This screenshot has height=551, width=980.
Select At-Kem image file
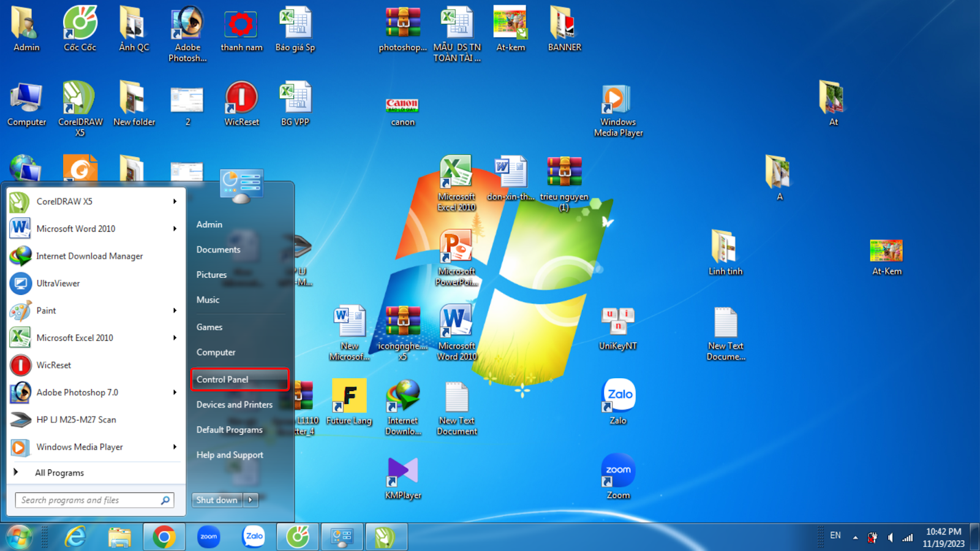pyautogui.click(x=886, y=256)
